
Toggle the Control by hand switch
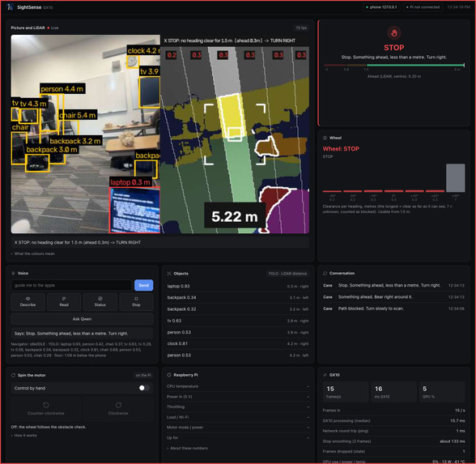click(144, 388)
